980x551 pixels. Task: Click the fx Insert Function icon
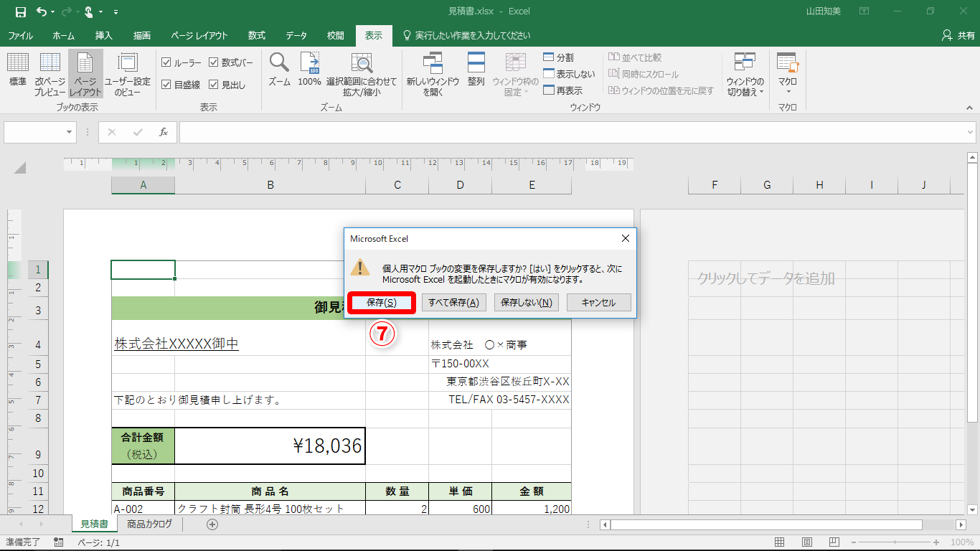click(164, 132)
